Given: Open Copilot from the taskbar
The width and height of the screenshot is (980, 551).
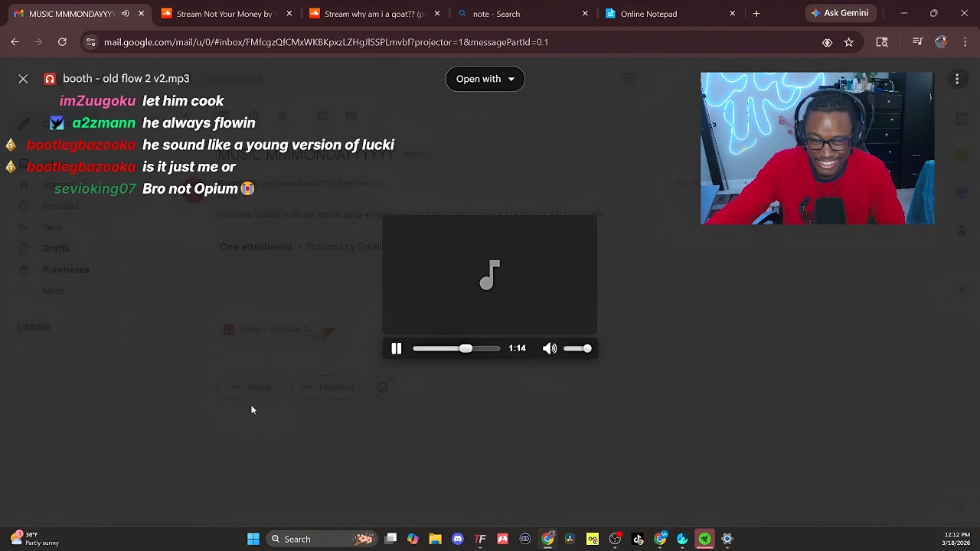Looking at the screenshot, I should point(413,539).
